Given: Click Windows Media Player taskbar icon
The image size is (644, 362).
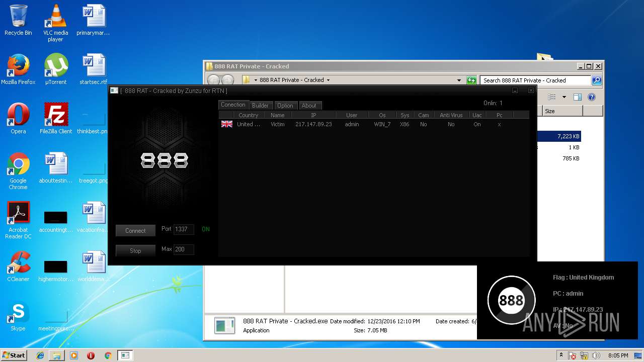Looking at the screenshot, I should [74, 355].
